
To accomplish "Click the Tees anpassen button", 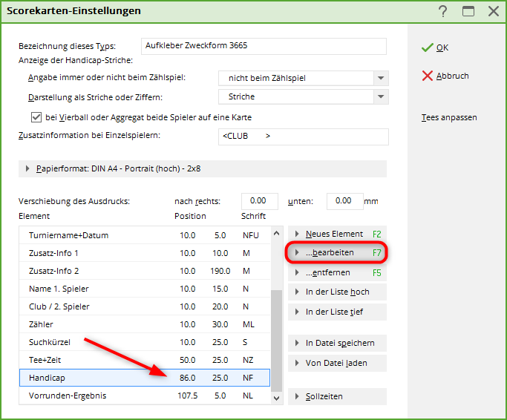I will click(448, 117).
